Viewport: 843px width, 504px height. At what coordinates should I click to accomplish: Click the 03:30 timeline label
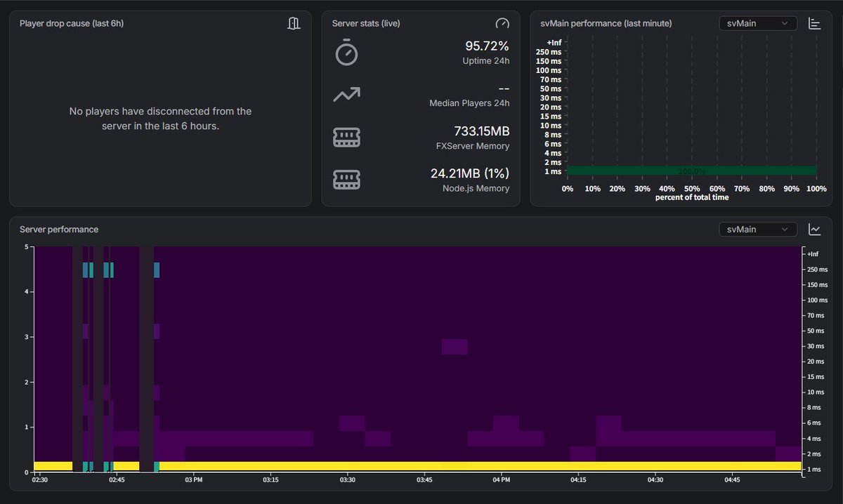pyautogui.click(x=348, y=480)
